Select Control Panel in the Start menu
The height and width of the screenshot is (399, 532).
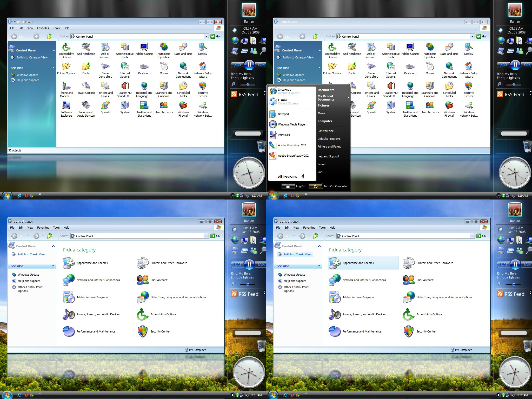click(x=326, y=131)
